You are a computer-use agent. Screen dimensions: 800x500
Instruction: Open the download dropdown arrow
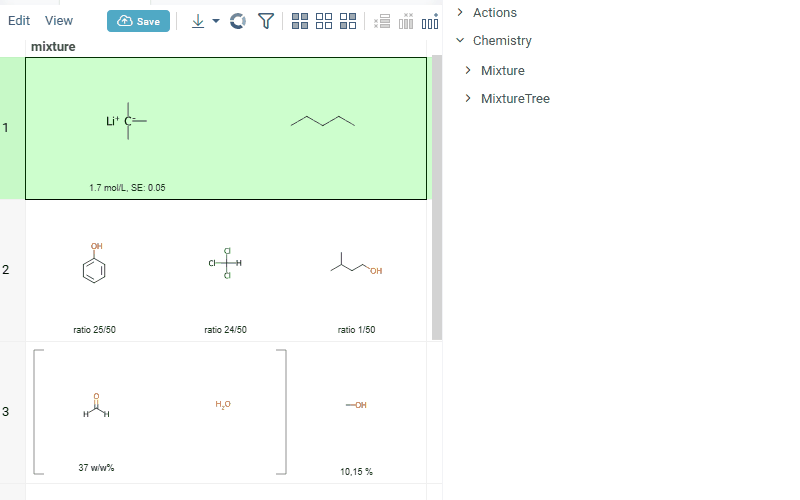[x=216, y=21]
